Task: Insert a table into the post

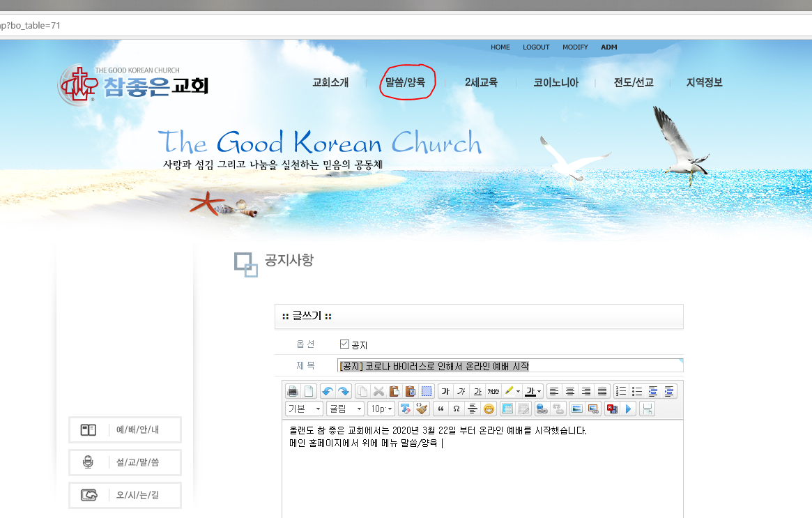Action: pos(507,409)
